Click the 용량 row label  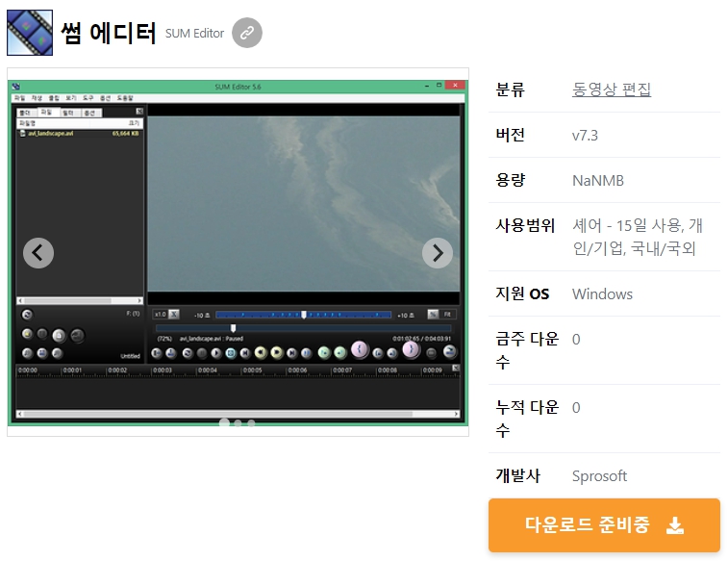511,180
